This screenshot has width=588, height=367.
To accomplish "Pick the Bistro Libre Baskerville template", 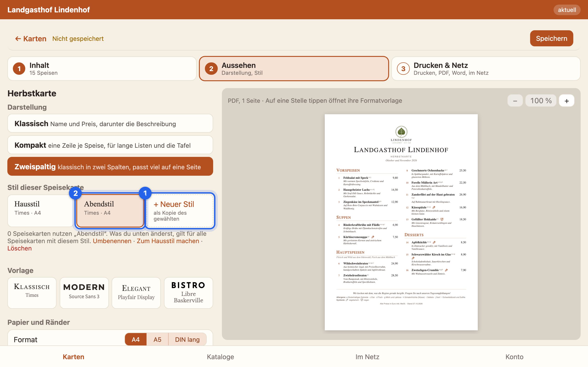I will [188, 293].
